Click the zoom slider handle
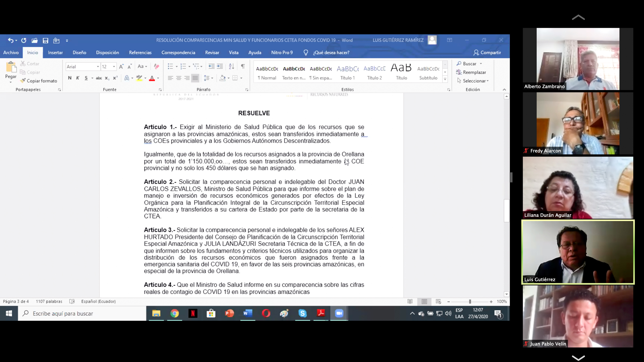This screenshot has height=362, width=644. pyautogui.click(x=470, y=301)
